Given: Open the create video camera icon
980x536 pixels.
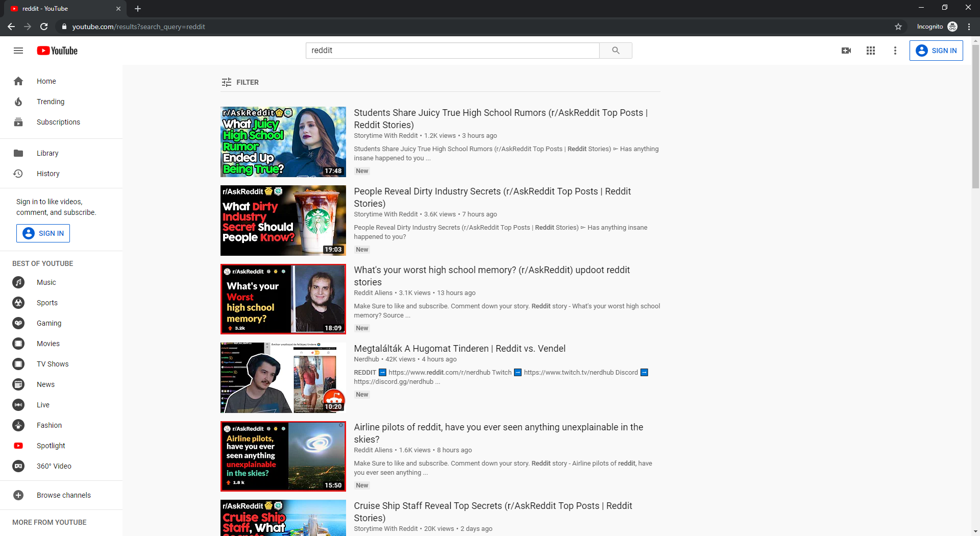Looking at the screenshot, I should [x=846, y=51].
